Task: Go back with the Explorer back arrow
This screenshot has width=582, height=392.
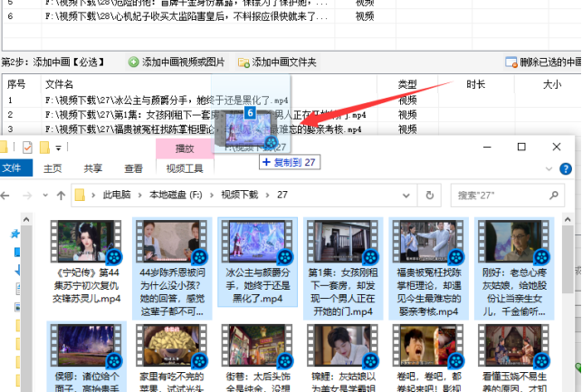Action: point(5,196)
